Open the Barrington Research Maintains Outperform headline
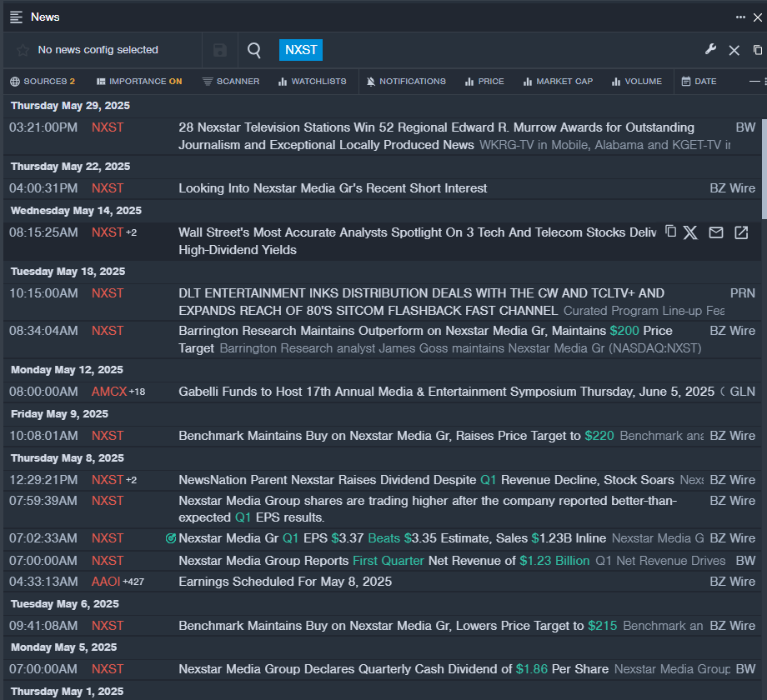 pos(425,339)
